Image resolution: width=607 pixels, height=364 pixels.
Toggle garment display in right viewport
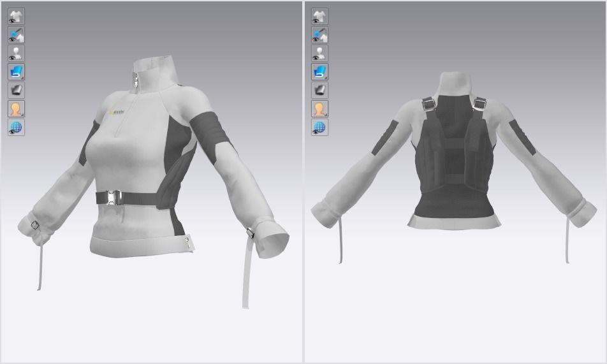coord(320,17)
